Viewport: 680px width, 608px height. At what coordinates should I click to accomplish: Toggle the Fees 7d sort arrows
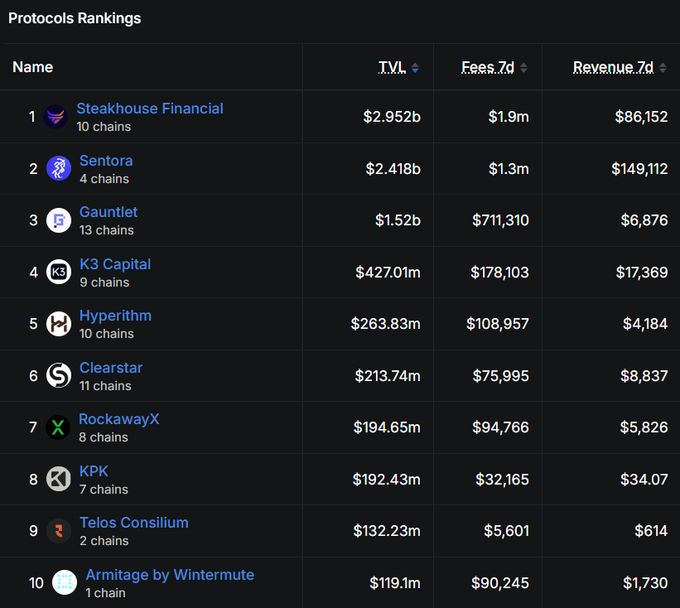click(x=523, y=68)
